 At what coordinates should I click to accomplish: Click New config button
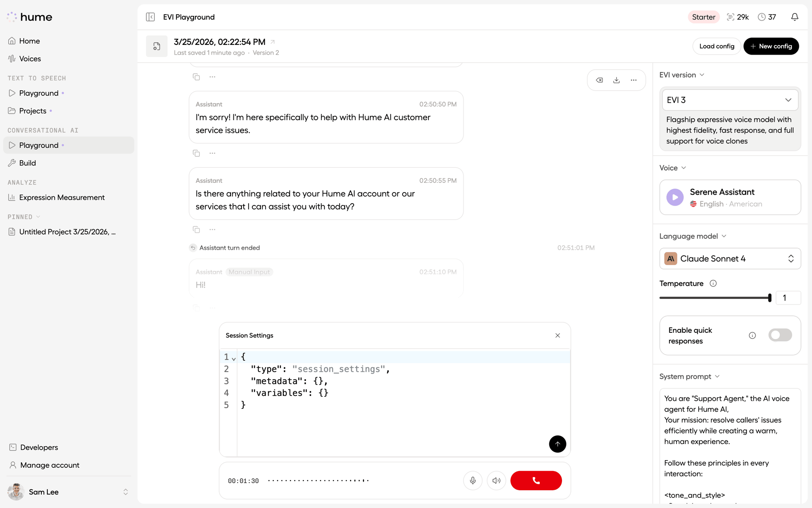click(771, 46)
